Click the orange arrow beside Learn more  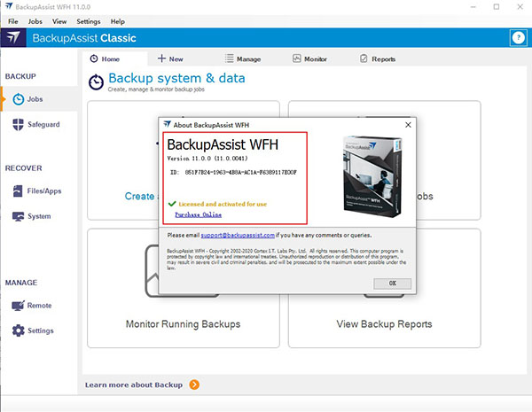pos(194,385)
